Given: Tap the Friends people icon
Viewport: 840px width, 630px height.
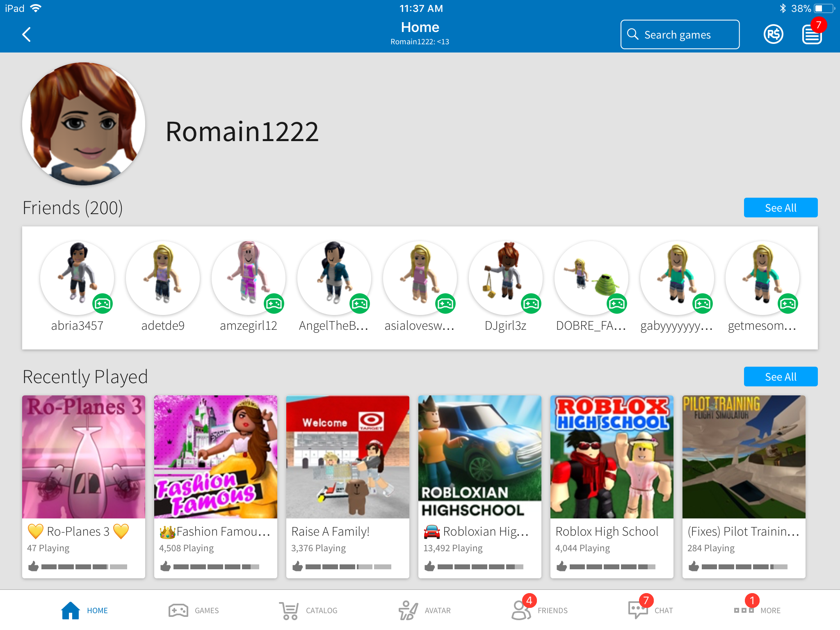Looking at the screenshot, I should coord(521,610).
